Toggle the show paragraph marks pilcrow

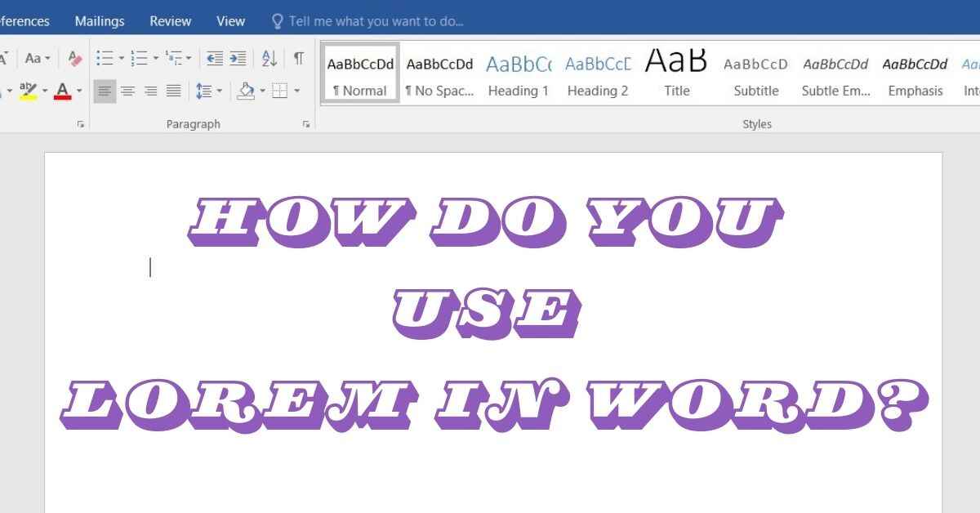pyautogui.click(x=299, y=59)
